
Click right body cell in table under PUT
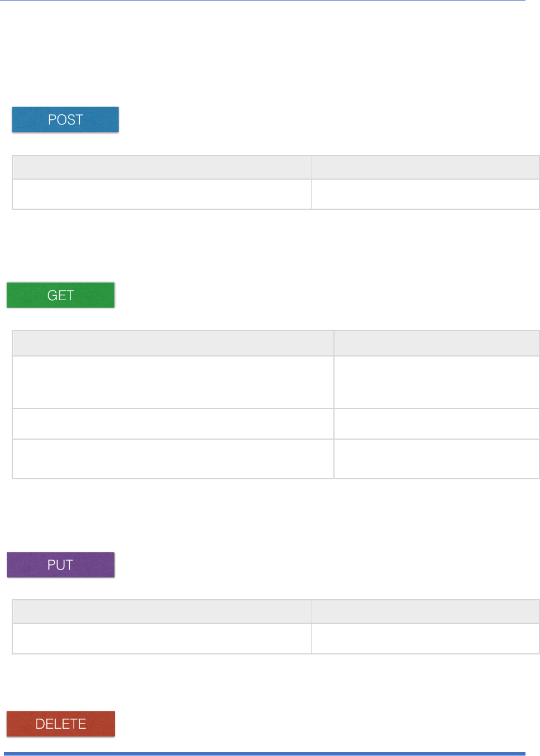click(x=425, y=638)
